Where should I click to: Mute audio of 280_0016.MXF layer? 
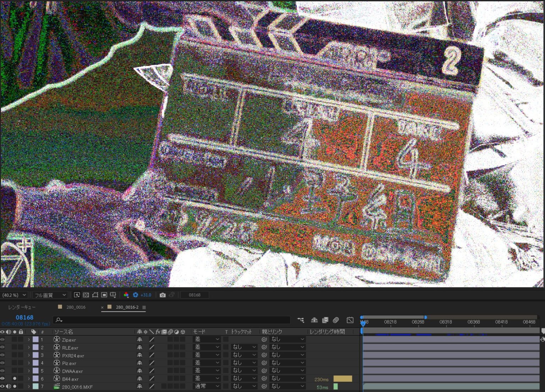pos(9,386)
